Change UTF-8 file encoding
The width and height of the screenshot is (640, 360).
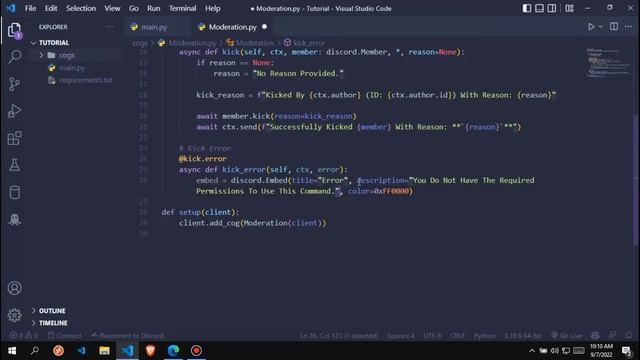tap(432, 336)
